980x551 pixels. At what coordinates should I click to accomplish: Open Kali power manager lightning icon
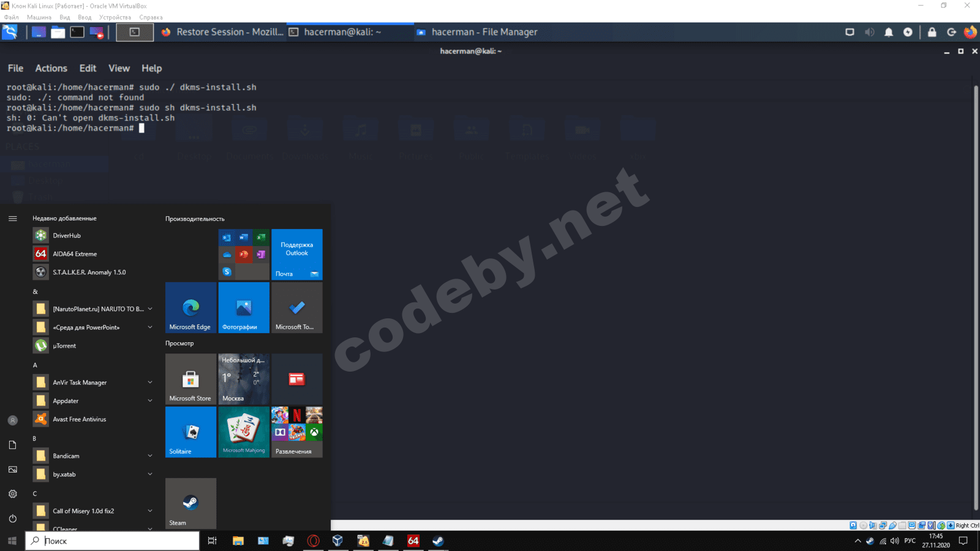[x=908, y=32]
